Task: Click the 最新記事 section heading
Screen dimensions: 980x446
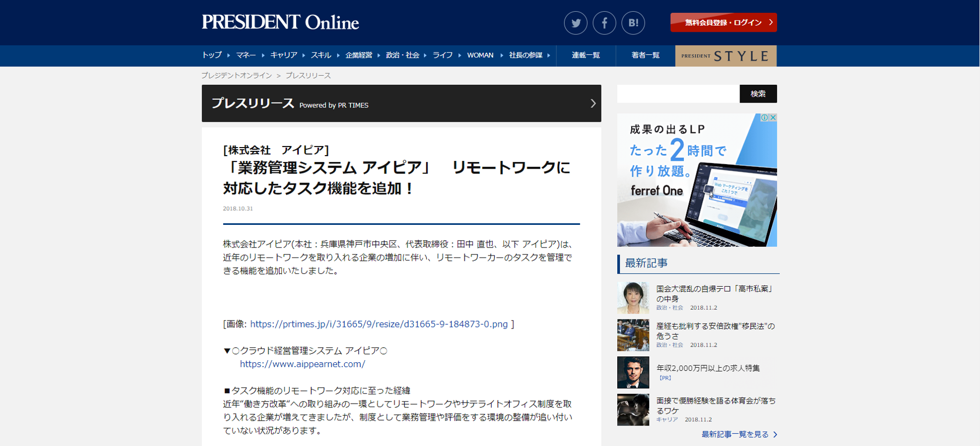Action: [646, 263]
